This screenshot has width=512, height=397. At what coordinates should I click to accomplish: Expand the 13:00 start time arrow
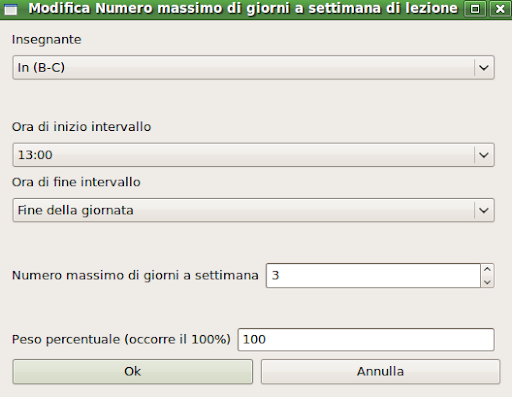pos(484,155)
